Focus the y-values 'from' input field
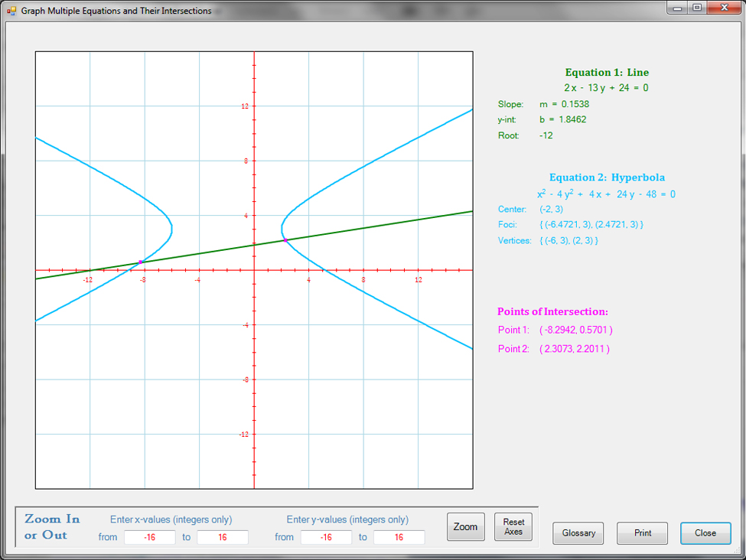The height and width of the screenshot is (560, 746). (x=326, y=537)
